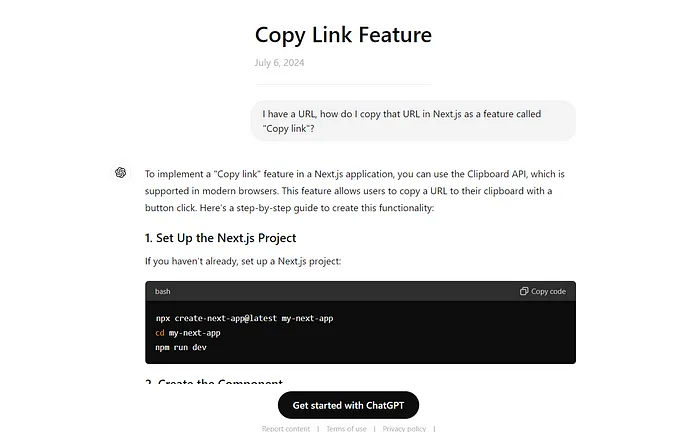Click my-next-app text on the cd line
700x432 pixels.
pyautogui.click(x=194, y=332)
